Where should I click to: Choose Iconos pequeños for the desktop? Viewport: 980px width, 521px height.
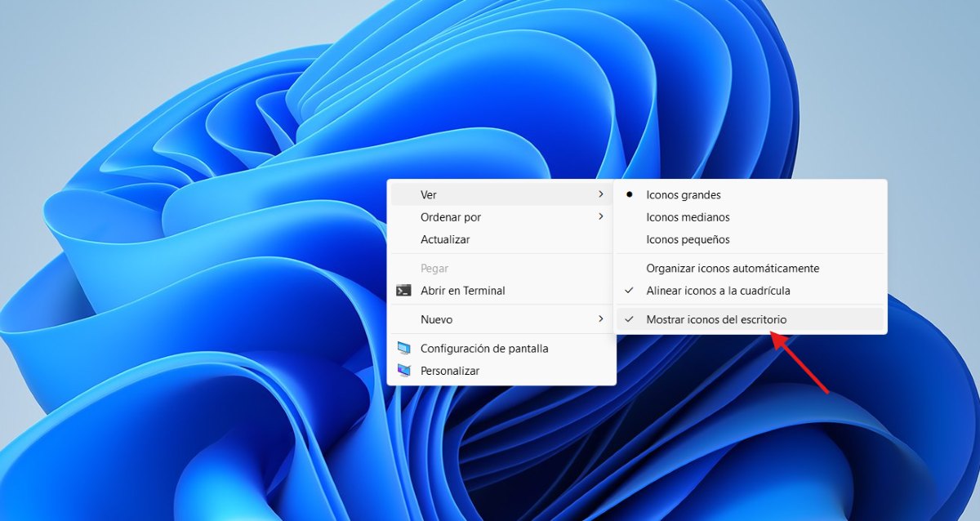coord(688,239)
